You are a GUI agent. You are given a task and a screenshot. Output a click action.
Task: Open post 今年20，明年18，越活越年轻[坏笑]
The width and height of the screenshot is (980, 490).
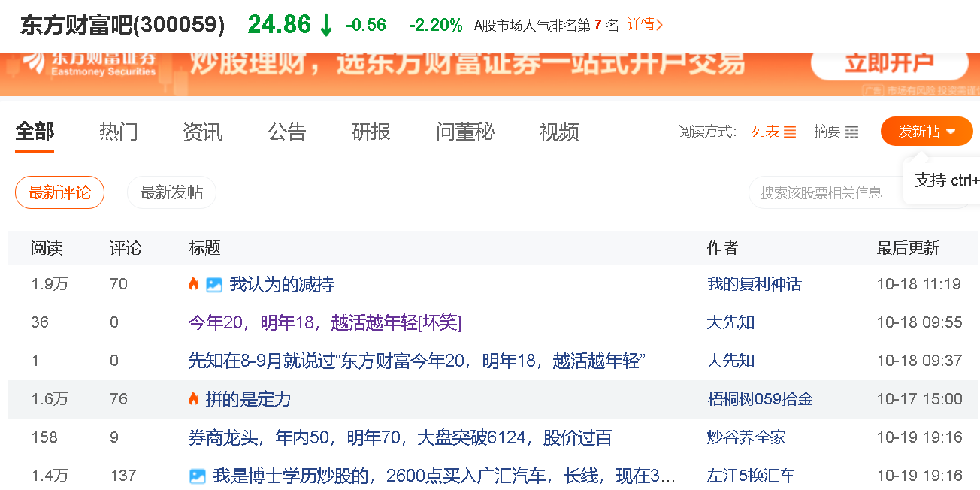point(325,322)
